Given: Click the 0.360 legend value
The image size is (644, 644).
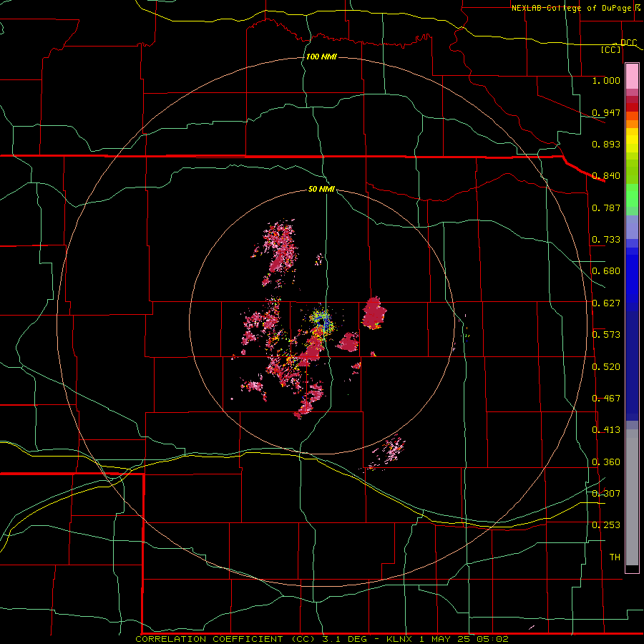Looking at the screenshot, I should point(606,462).
